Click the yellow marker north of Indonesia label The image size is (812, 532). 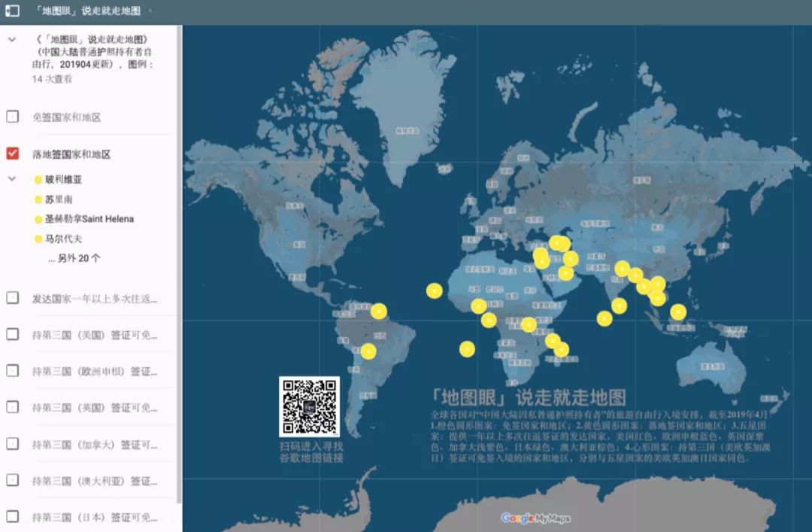[x=678, y=312]
